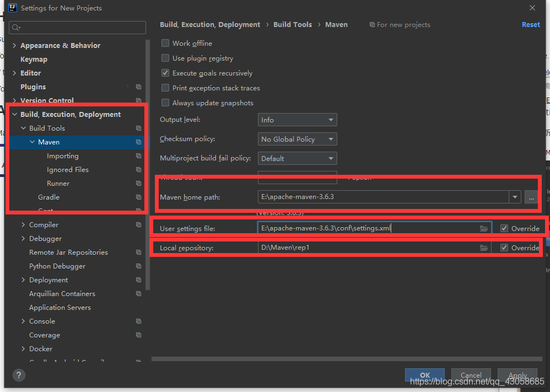The height and width of the screenshot is (392, 550).
Task: Select Keymap in settings tree
Action: click(x=34, y=60)
